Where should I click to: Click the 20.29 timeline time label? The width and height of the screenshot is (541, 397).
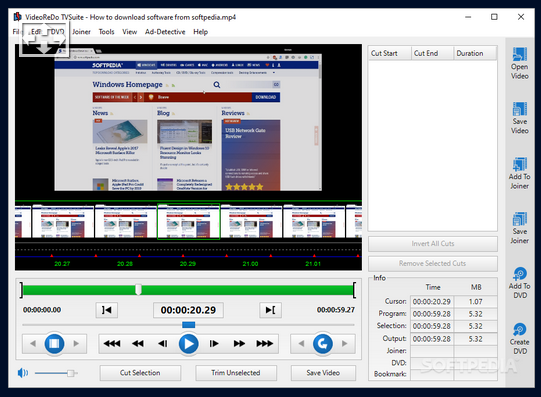[x=188, y=264]
